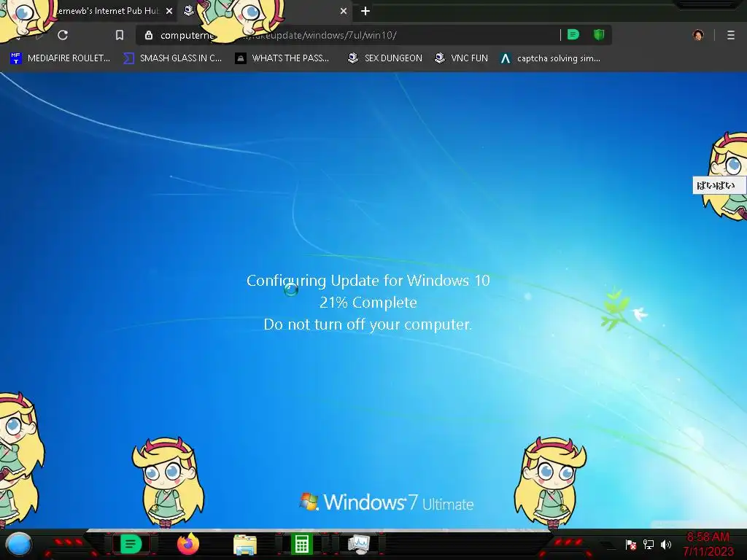Click Do not turn off your computer text
Screen dimensions: 747x560
(x=368, y=324)
